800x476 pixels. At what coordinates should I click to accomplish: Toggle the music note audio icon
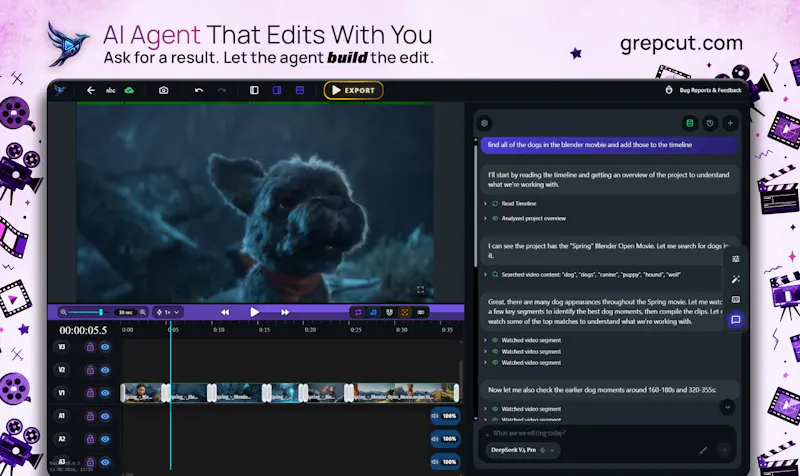pos(373,312)
